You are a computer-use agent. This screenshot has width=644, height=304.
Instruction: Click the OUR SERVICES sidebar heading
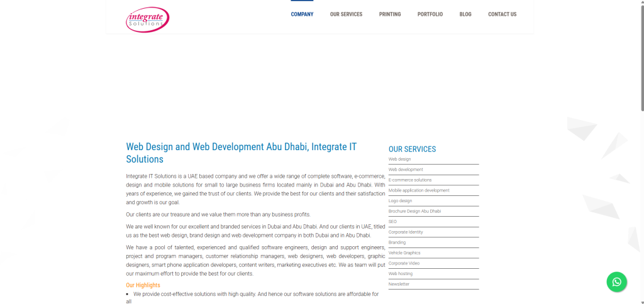point(412,149)
